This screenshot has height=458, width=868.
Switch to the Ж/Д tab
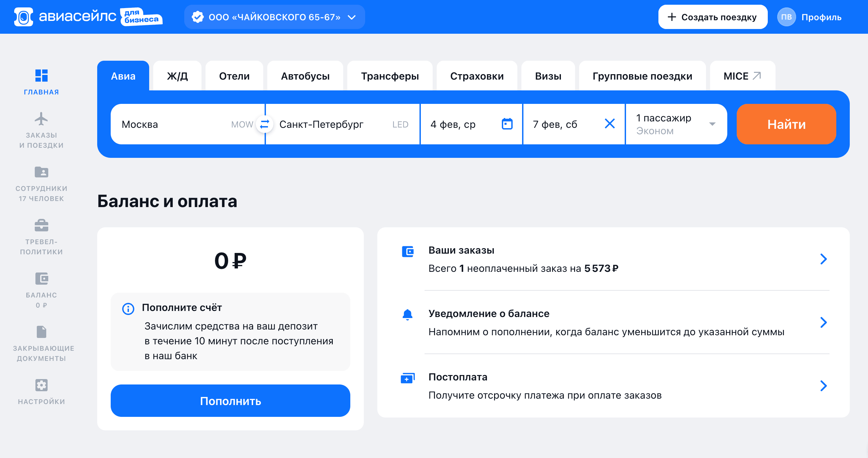tap(177, 76)
